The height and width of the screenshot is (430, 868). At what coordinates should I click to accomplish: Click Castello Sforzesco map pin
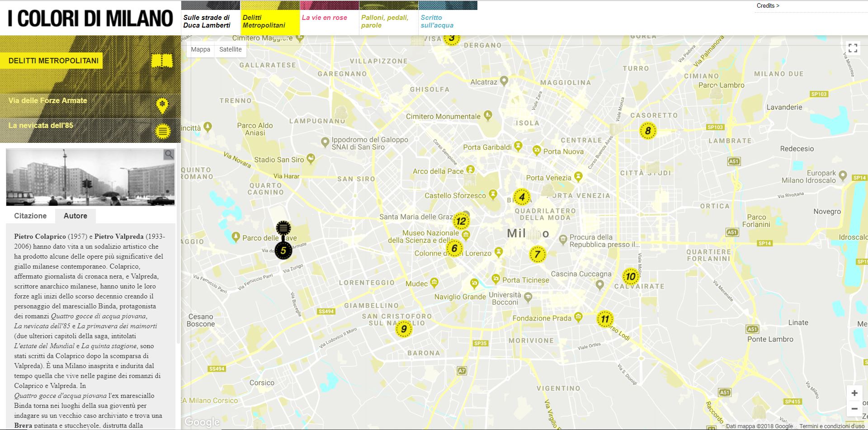click(493, 194)
